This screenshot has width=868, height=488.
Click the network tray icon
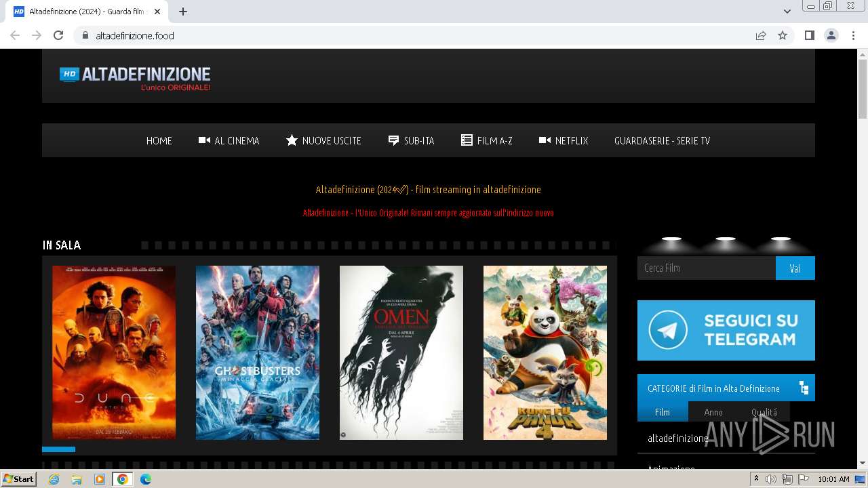(787, 479)
